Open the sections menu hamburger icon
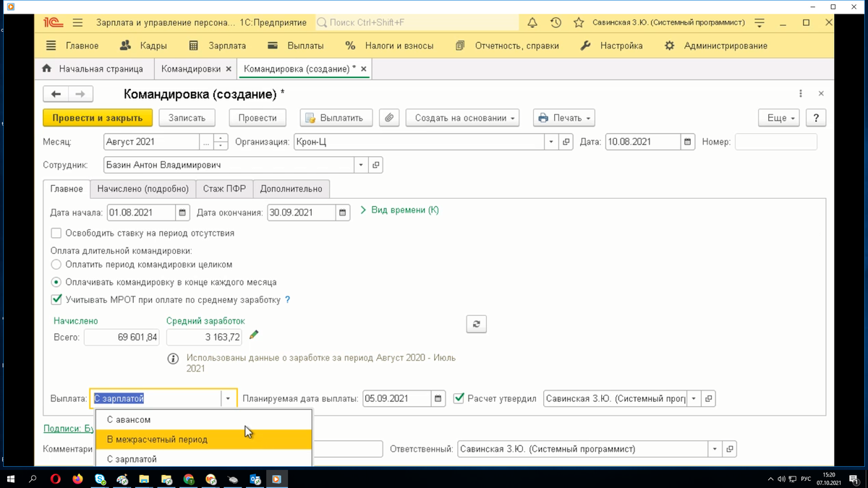 [x=77, y=22]
